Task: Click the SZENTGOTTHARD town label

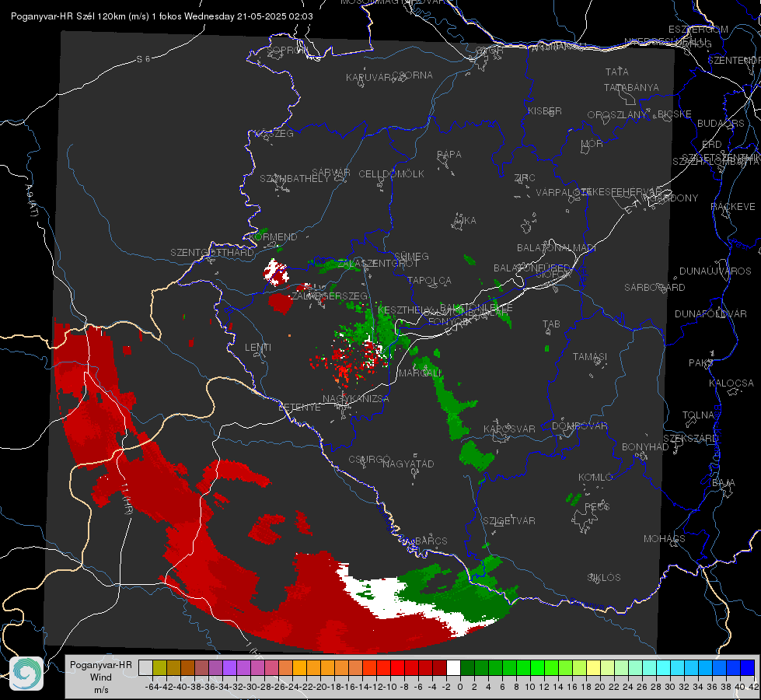Action: (x=212, y=253)
